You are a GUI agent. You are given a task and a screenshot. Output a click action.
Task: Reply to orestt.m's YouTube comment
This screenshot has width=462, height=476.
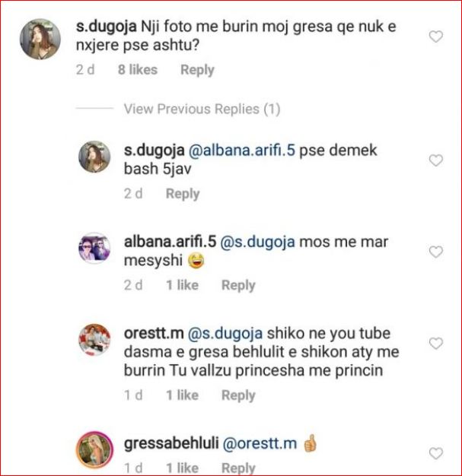pos(238,395)
